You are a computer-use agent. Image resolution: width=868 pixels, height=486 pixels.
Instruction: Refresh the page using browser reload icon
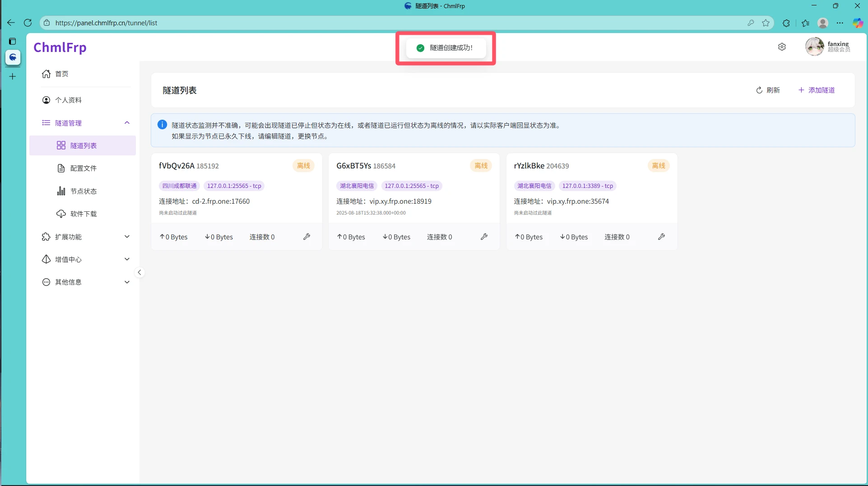pos(28,23)
